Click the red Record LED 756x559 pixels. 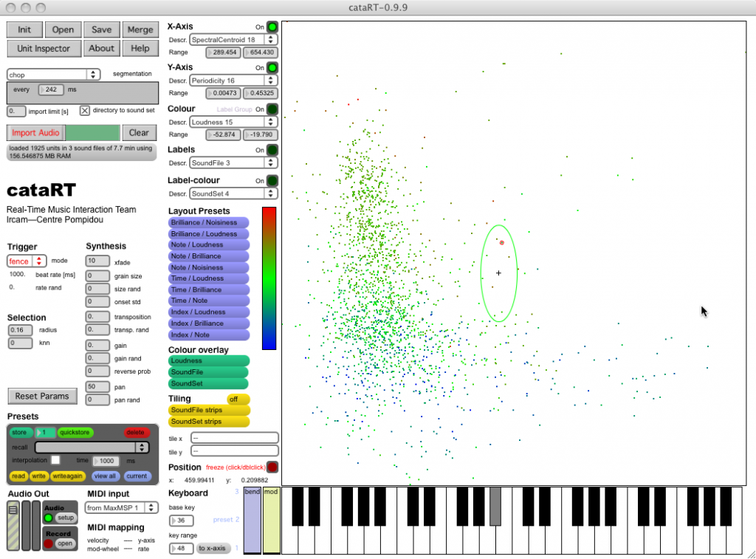coord(49,543)
